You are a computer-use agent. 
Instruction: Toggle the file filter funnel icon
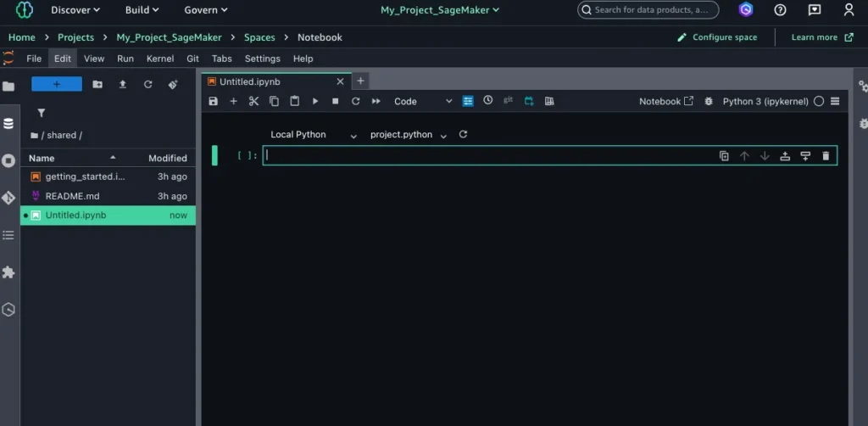point(41,113)
